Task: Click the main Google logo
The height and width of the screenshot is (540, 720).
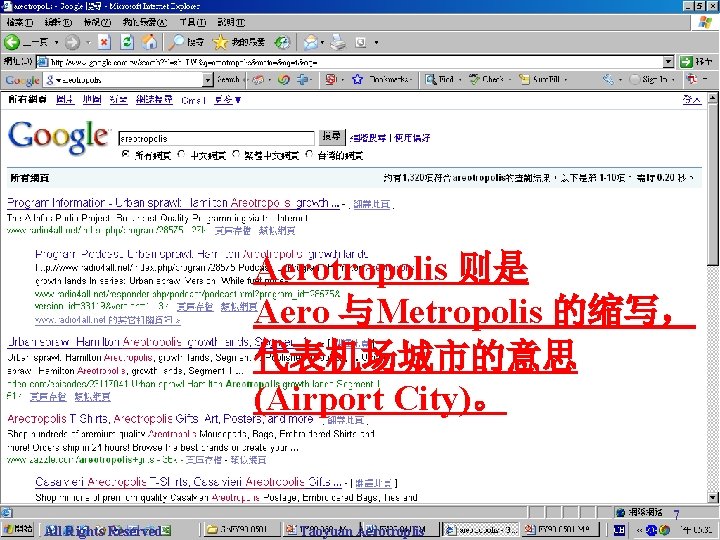Action: (59, 137)
